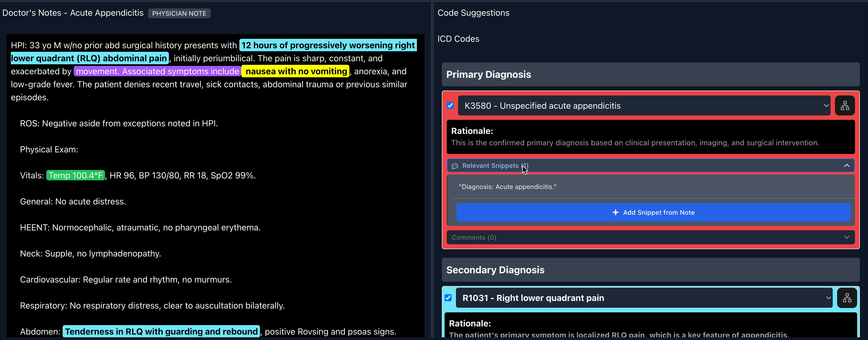Open the R1031 diagnosis code dropdown
The width and height of the screenshot is (868, 340).
tap(829, 297)
